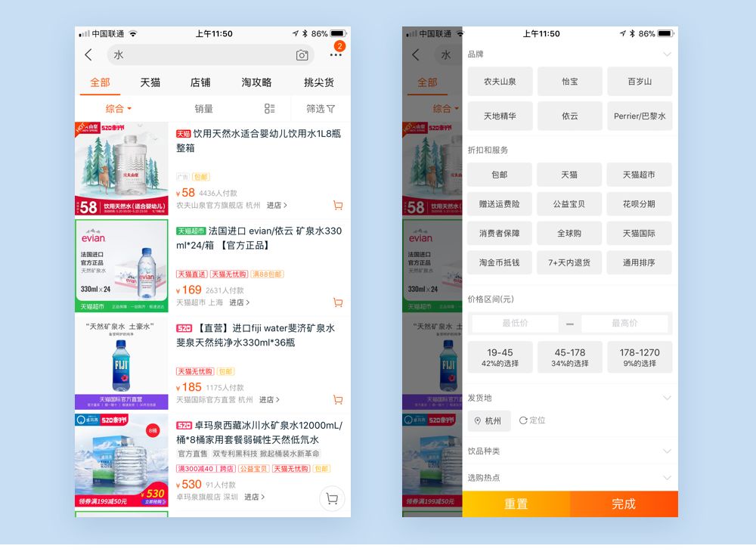Click the search field containing 水

[x=211, y=55]
